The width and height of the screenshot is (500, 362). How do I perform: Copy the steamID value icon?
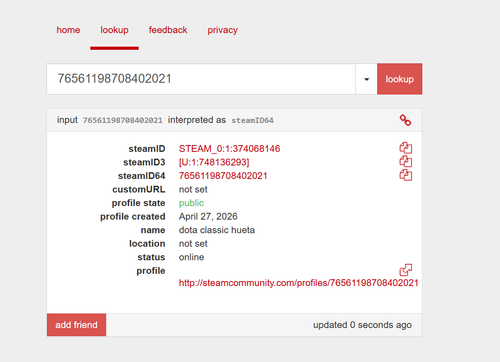tap(406, 148)
